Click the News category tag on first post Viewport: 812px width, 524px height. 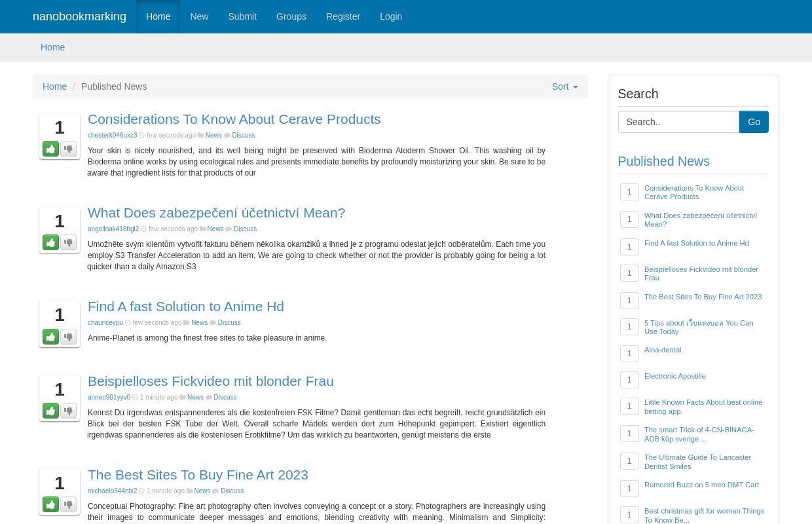(213, 135)
